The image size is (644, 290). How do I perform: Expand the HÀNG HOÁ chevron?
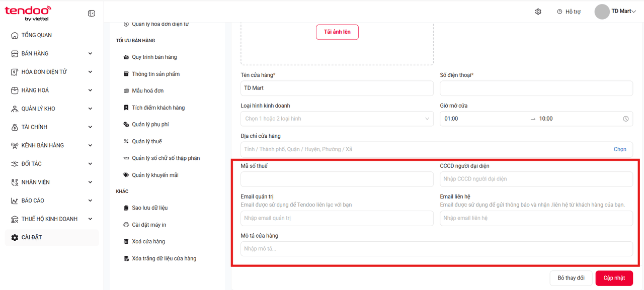91,90
